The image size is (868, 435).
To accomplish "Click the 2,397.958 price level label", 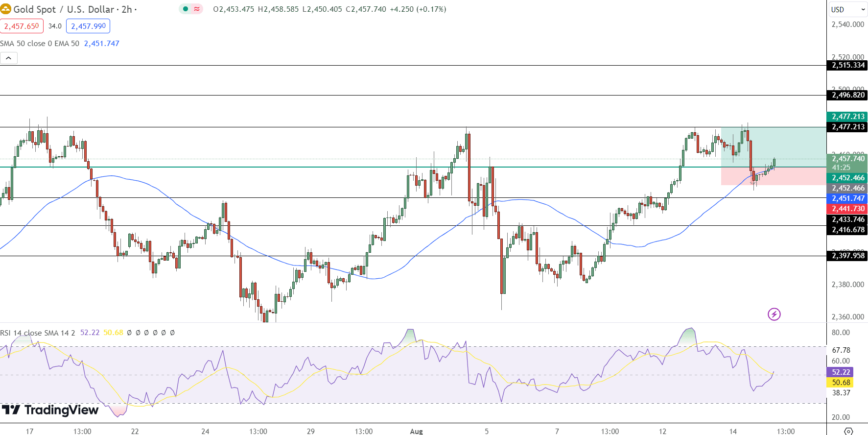I will click(847, 256).
